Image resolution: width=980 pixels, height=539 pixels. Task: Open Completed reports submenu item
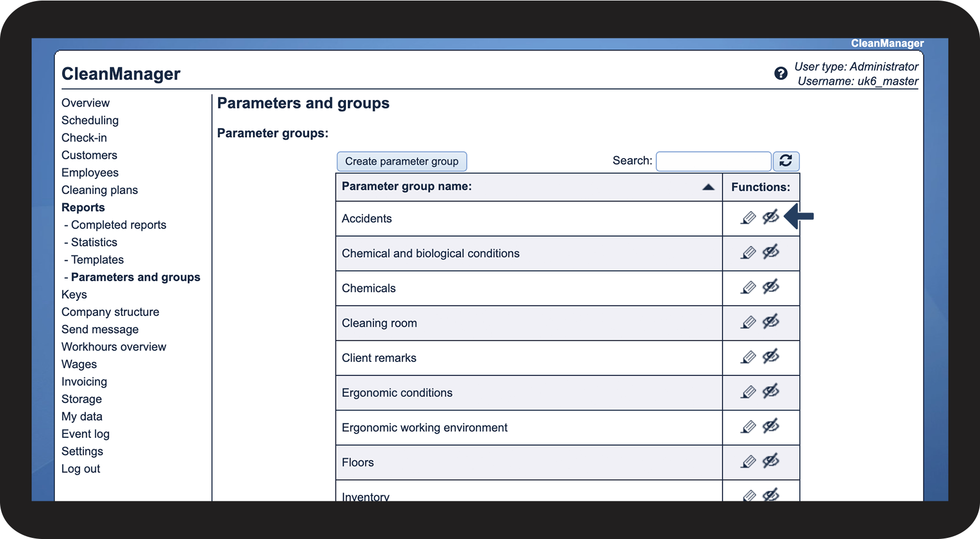tap(118, 225)
